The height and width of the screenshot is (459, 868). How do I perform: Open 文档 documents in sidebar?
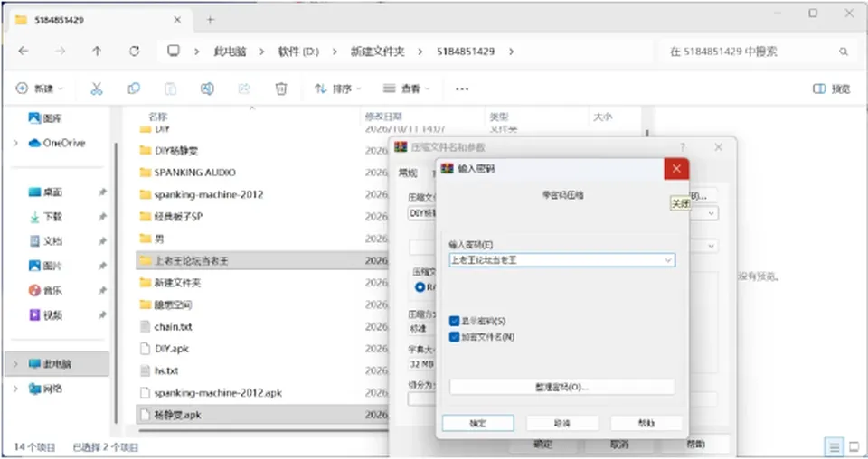45,241
